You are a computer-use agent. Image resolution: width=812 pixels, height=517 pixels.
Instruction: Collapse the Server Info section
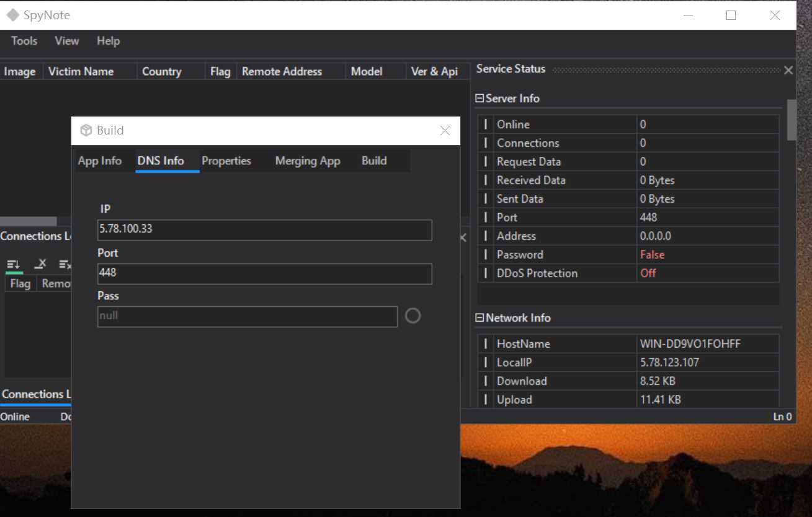coord(480,99)
